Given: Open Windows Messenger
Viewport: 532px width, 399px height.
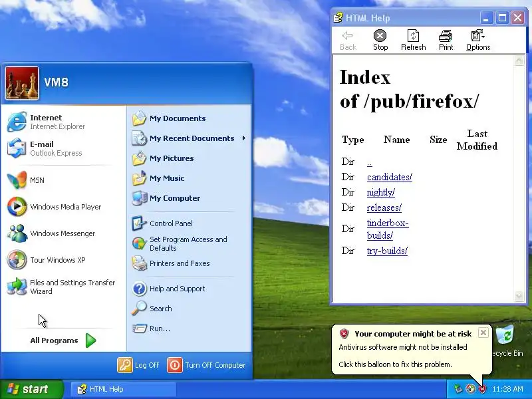Looking at the screenshot, I should [63, 233].
